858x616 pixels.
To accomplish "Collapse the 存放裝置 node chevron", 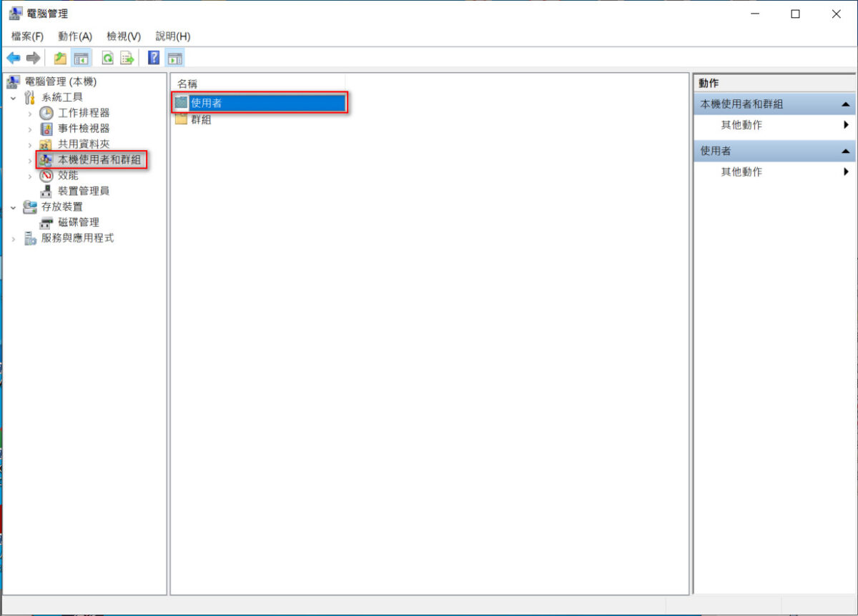I will pyautogui.click(x=13, y=207).
